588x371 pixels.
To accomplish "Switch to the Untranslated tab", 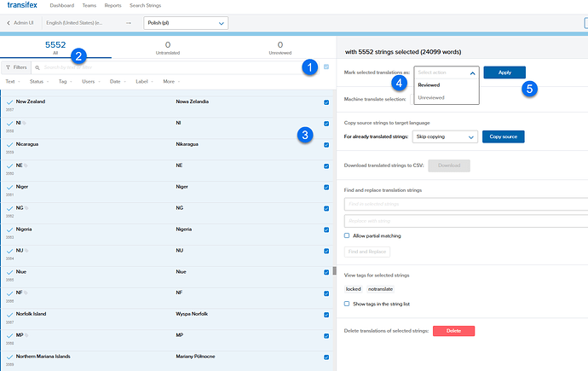I will point(168,48).
